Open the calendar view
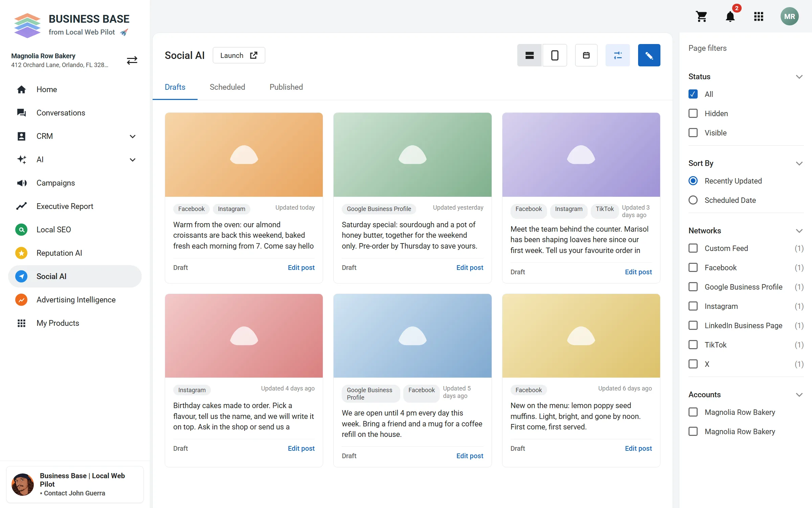 click(586, 55)
